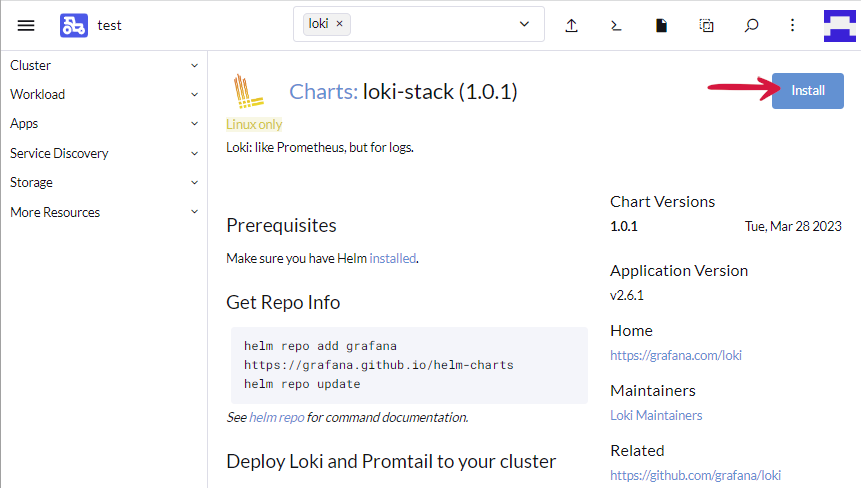Open the Storage sidebar menu
This screenshot has width=861, height=488.
(100, 182)
